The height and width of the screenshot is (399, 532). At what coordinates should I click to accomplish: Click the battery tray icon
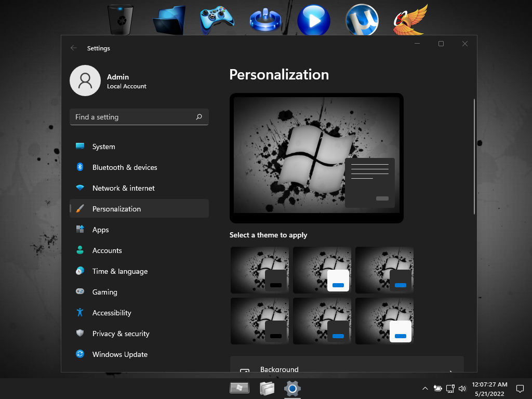[x=437, y=389]
